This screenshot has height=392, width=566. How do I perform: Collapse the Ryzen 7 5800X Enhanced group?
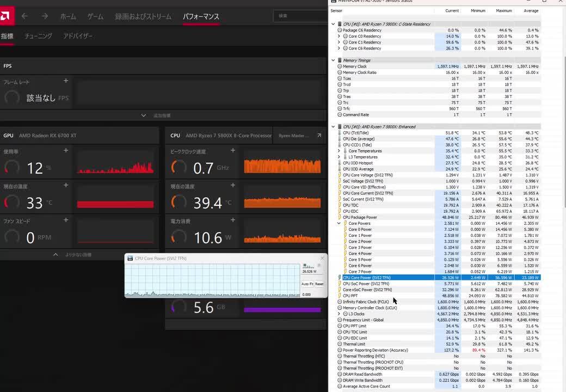point(333,127)
